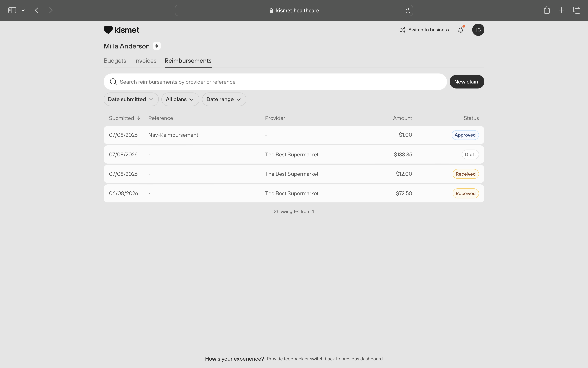The width and height of the screenshot is (588, 368).
Task: Open the Nav-Reimbursement claim row
Action: [x=294, y=135]
